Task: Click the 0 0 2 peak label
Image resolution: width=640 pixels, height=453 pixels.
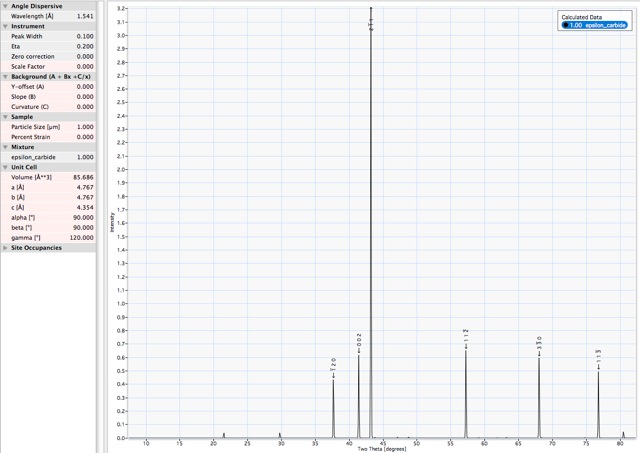Action: 359,341
